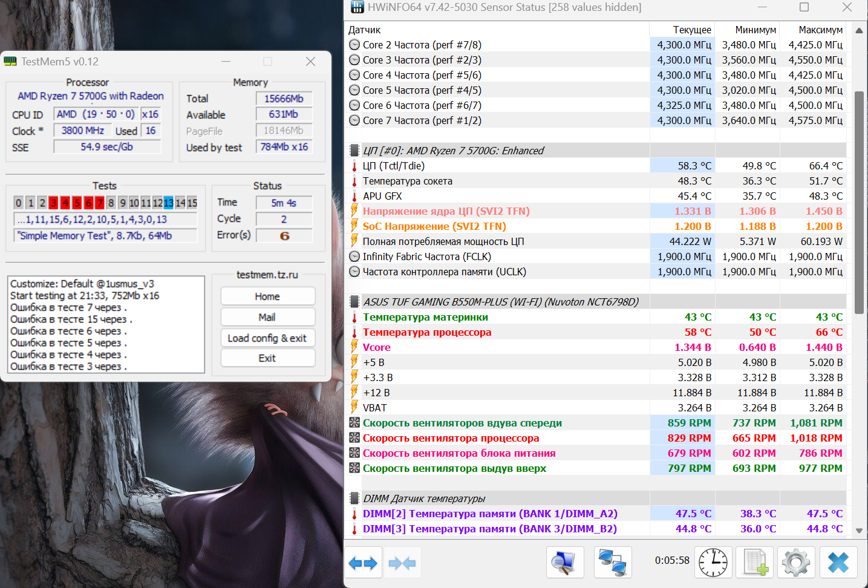Click the 0:05:58 elapsed timer
Image resolution: width=868 pixels, height=588 pixels.
point(672,560)
